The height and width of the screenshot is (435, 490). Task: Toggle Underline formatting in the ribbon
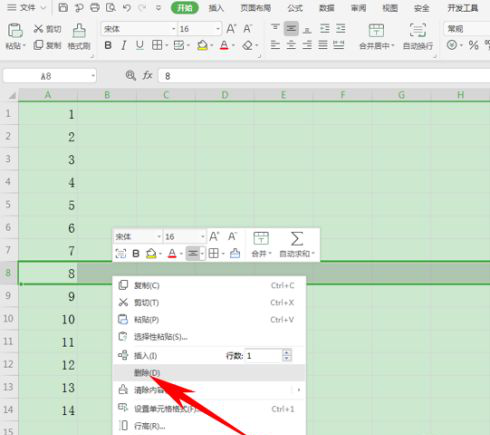pyautogui.click(x=140, y=45)
